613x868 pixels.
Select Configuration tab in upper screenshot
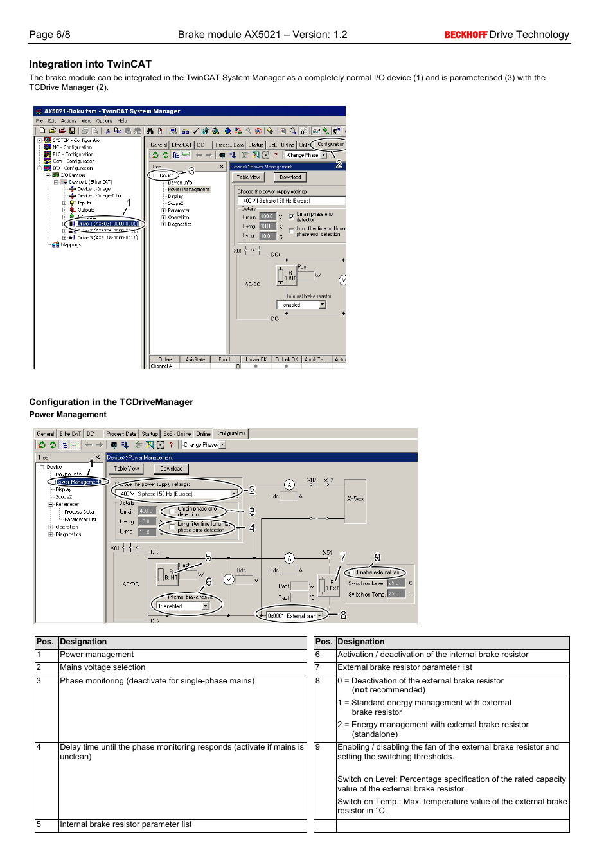330,144
